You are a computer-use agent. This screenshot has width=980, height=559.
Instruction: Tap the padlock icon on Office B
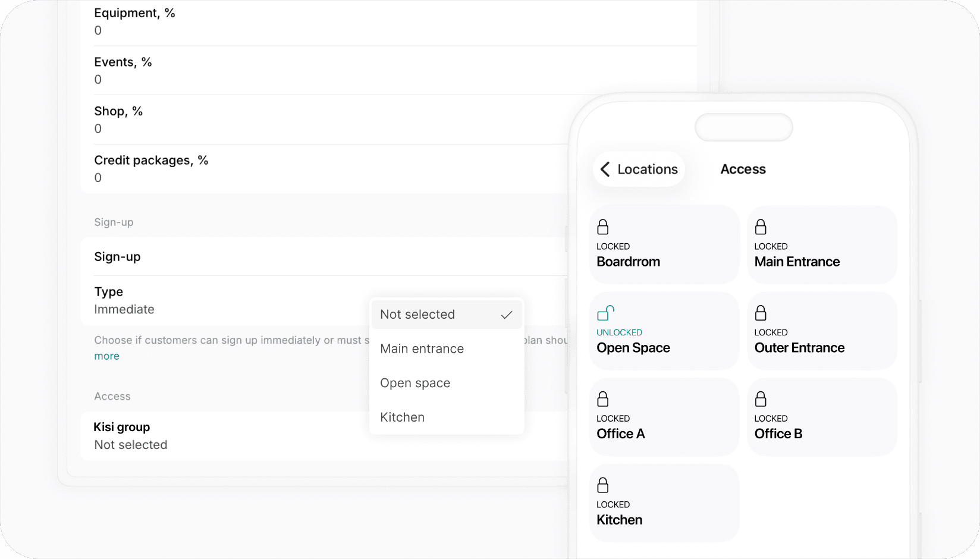[761, 398]
